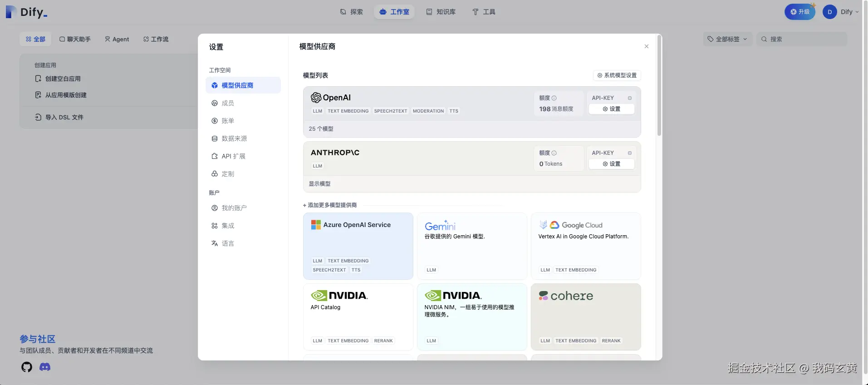Open the 工具 tools tab

pos(484,12)
